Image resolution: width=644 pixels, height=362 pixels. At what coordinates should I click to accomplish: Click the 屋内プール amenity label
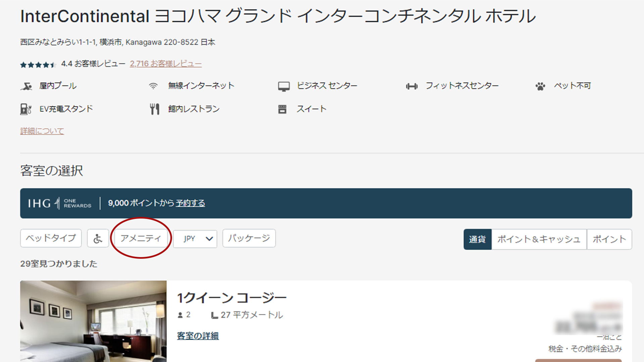58,86
